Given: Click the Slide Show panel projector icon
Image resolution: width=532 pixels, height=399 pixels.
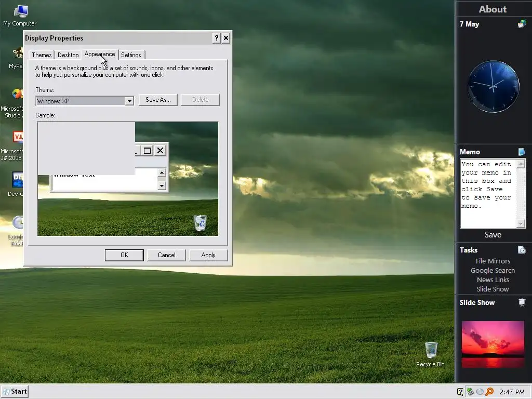Looking at the screenshot, I should coord(522,302).
